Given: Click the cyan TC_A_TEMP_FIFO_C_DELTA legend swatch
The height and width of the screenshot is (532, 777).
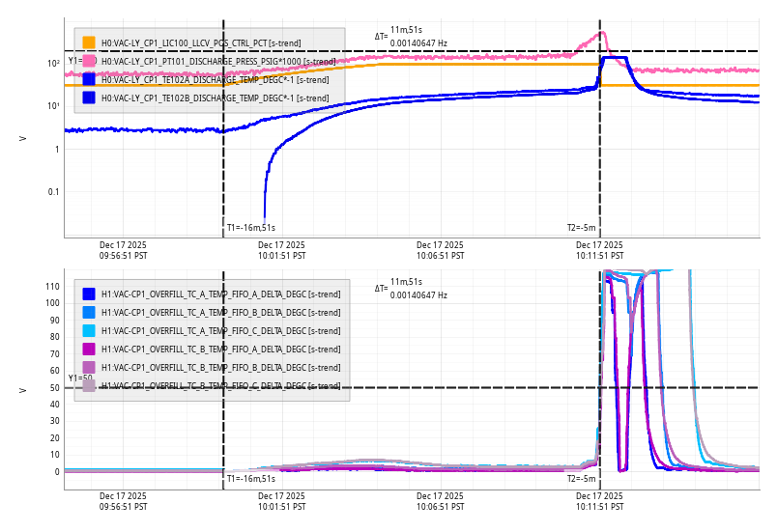Looking at the screenshot, I should (x=89, y=330).
